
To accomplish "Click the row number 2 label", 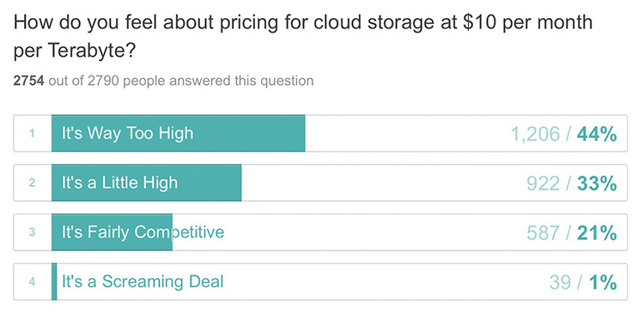I will [32, 183].
